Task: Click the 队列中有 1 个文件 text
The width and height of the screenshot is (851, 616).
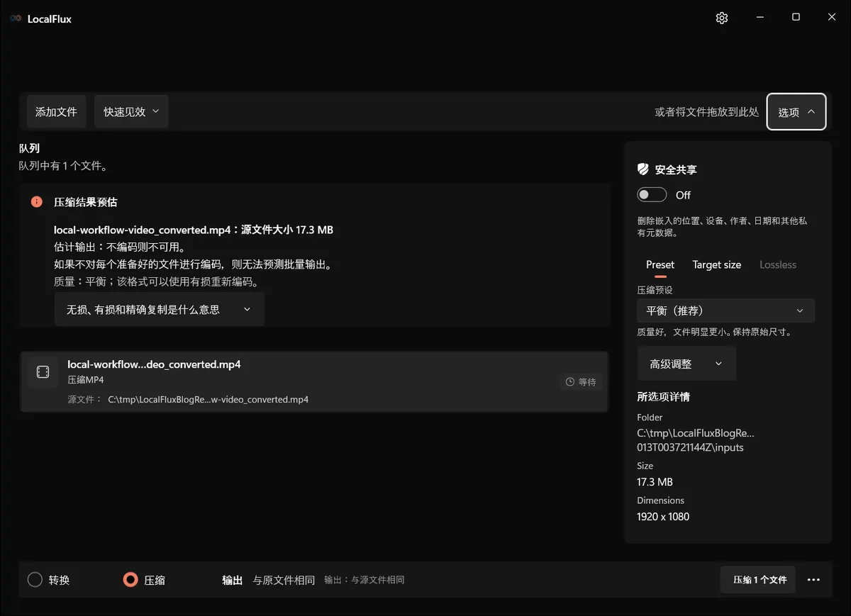Action: [63, 166]
